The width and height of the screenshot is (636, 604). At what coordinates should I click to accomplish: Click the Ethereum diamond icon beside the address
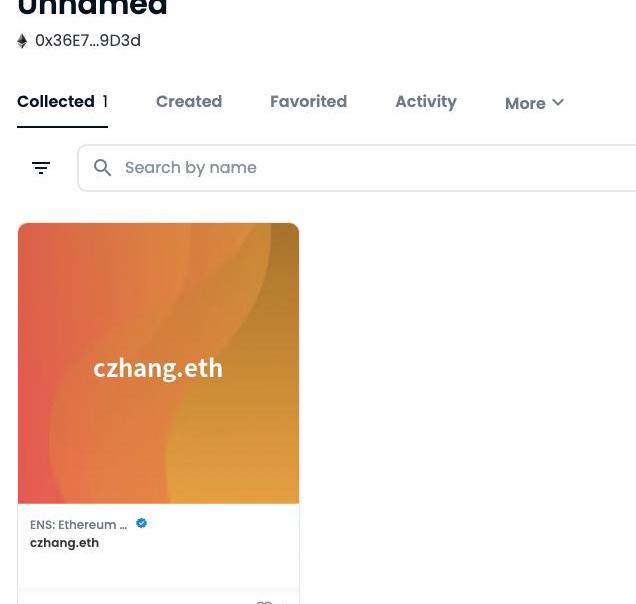pos(22,41)
